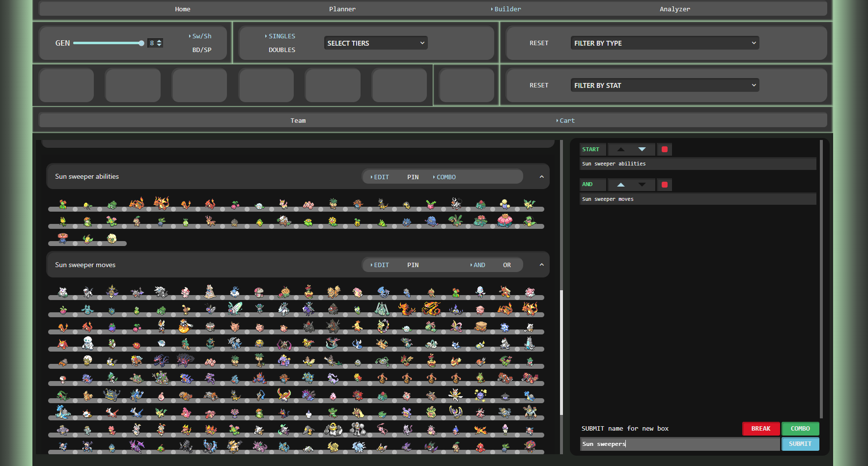This screenshot has width=868, height=466.
Task: Pick Leafeon in Sun sweeper abilities box
Action: (530, 204)
